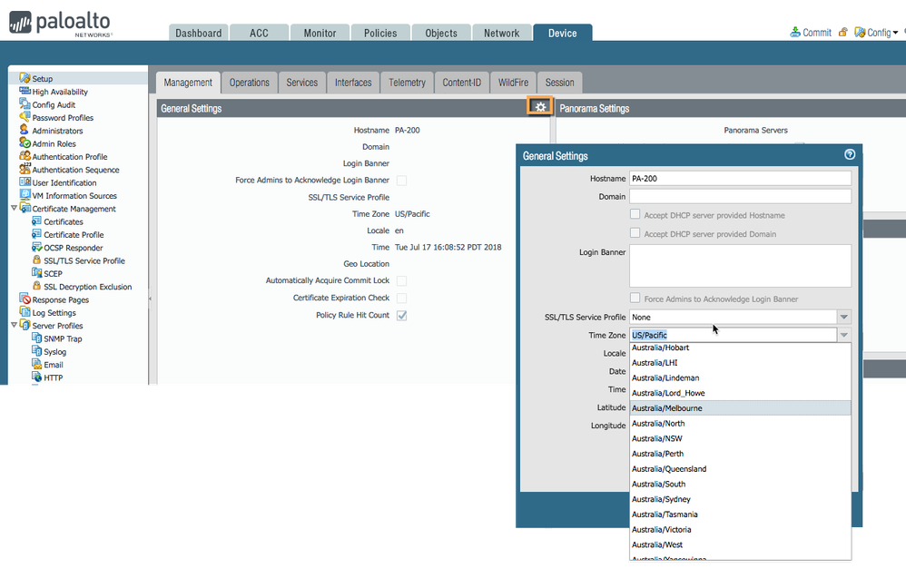The width and height of the screenshot is (906, 588).
Task: Click Log Settings icon in sidebar
Action: tap(25, 312)
